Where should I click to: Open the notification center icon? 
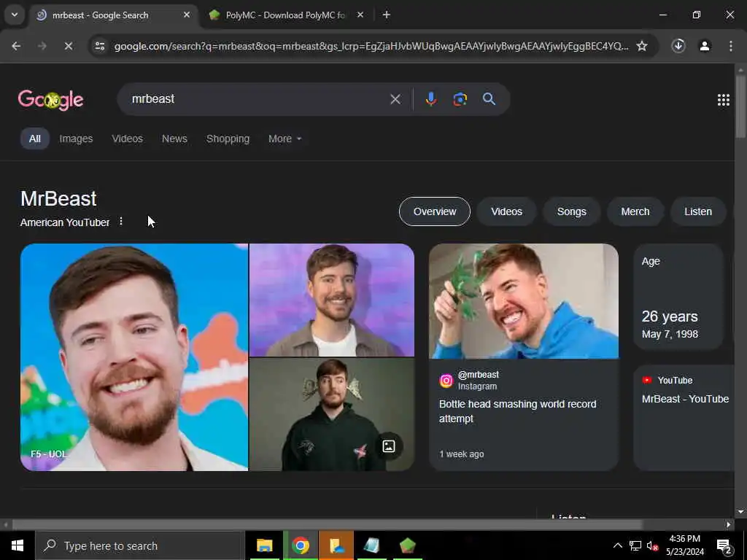[x=724, y=547]
